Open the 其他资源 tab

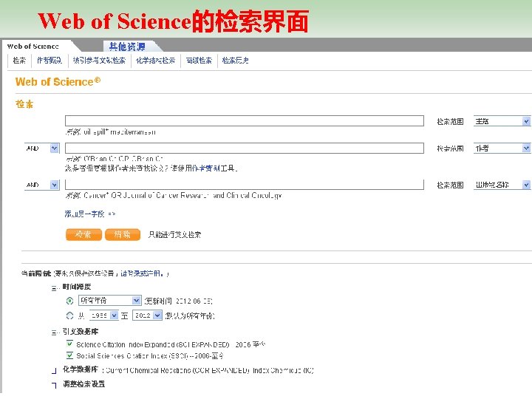[127, 47]
